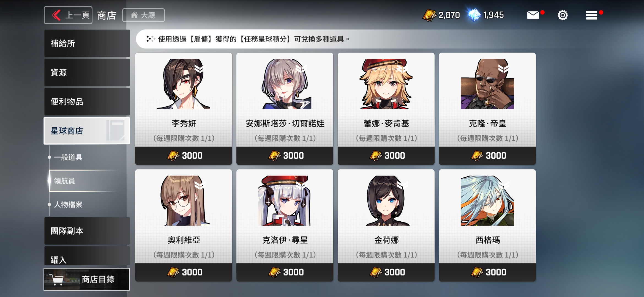Open the hamburger menu icon
Image resolution: width=644 pixels, height=297 pixels.
pos(591,15)
